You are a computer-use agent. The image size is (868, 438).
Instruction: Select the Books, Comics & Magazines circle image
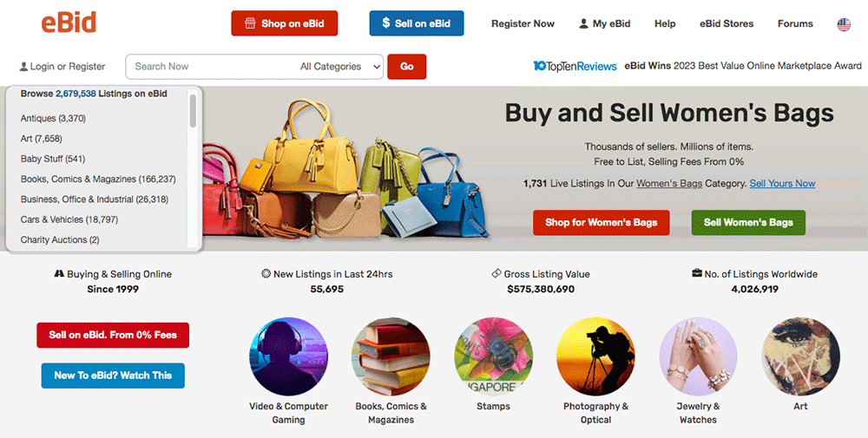pyautogui.click(x=391, y=356)
